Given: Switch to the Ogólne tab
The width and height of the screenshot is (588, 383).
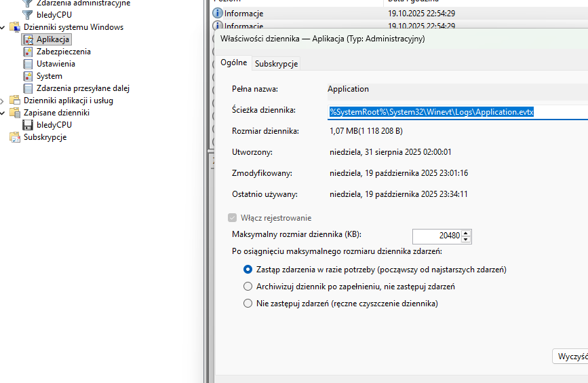Looking at the screenshot, I should tap(233, 62).
